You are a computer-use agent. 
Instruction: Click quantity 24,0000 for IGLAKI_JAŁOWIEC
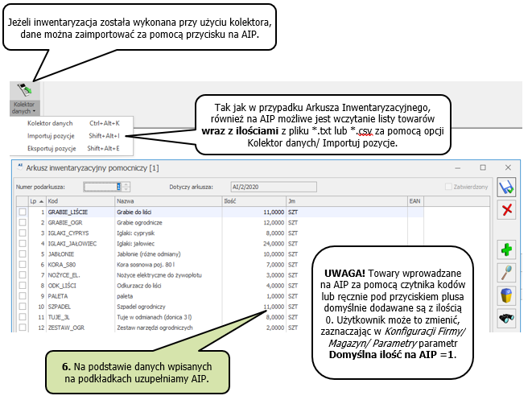click(254, 244)
